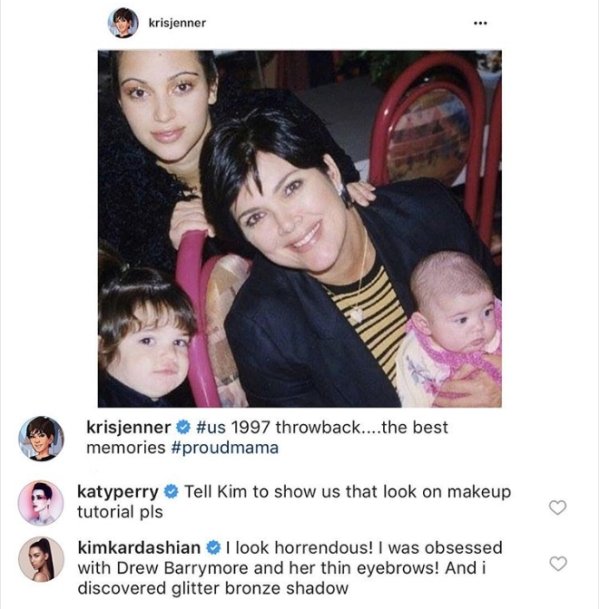This screenshot has height=609, width=600.
Task: Click the krisjenner username in the caption
Action: 129,428
